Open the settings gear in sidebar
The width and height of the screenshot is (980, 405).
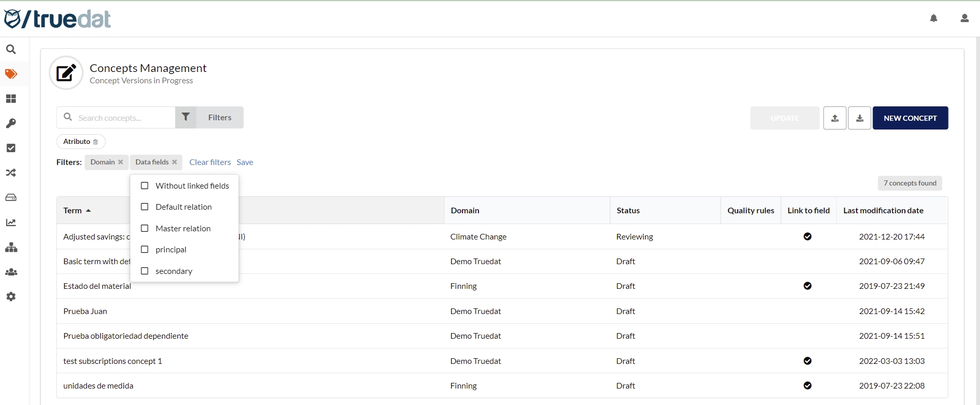(x=11, y=297)
